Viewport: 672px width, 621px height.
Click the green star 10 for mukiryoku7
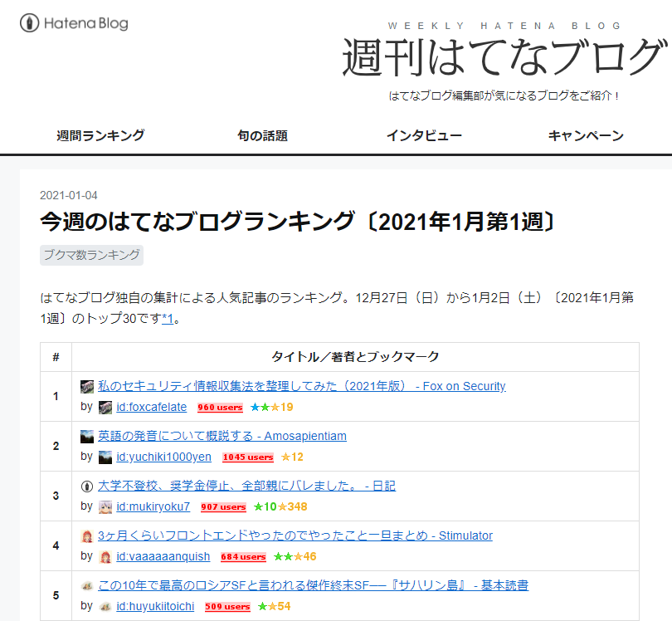(x=265, y=506)
